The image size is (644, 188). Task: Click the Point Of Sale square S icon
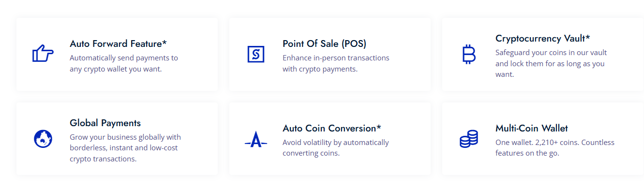(x=256, y=54)
